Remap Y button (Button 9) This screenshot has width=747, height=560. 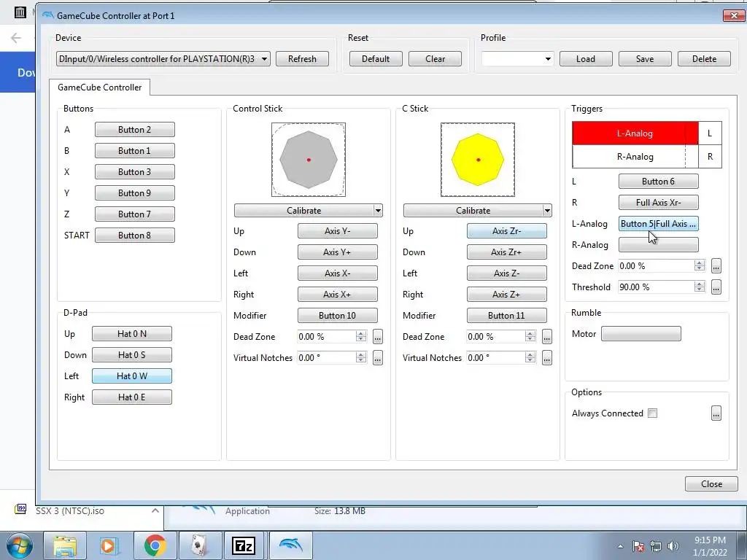134,192
